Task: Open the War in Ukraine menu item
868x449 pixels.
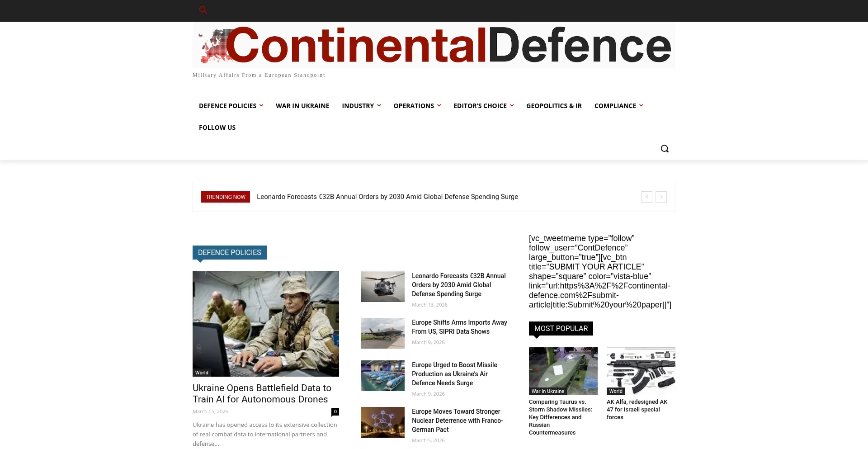Action: [x=302, y=106]
